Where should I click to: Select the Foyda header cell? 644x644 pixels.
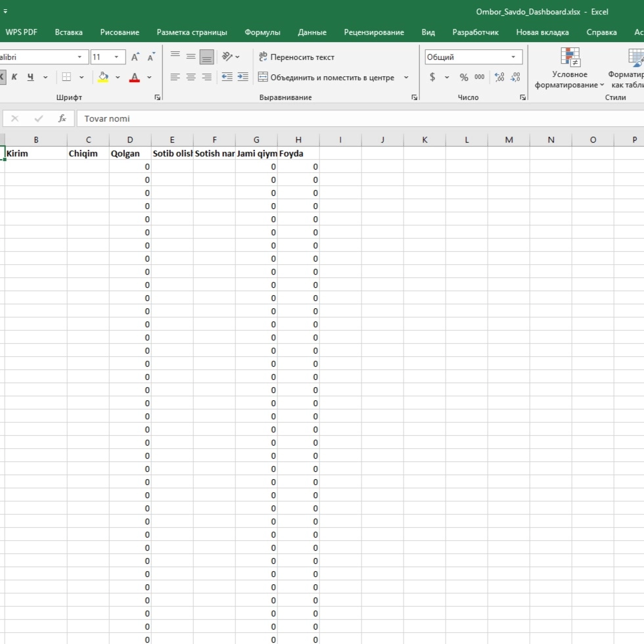(x=298, y=153)
